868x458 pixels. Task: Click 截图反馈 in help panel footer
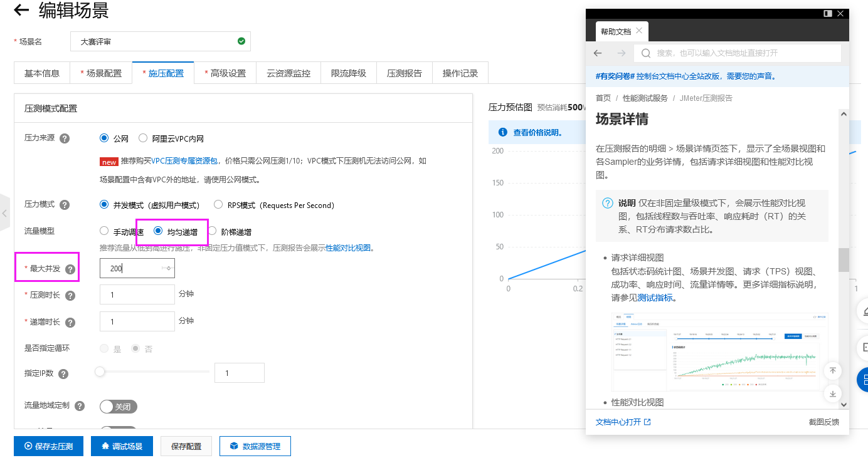pyautogui.click(x=824, y=422)
